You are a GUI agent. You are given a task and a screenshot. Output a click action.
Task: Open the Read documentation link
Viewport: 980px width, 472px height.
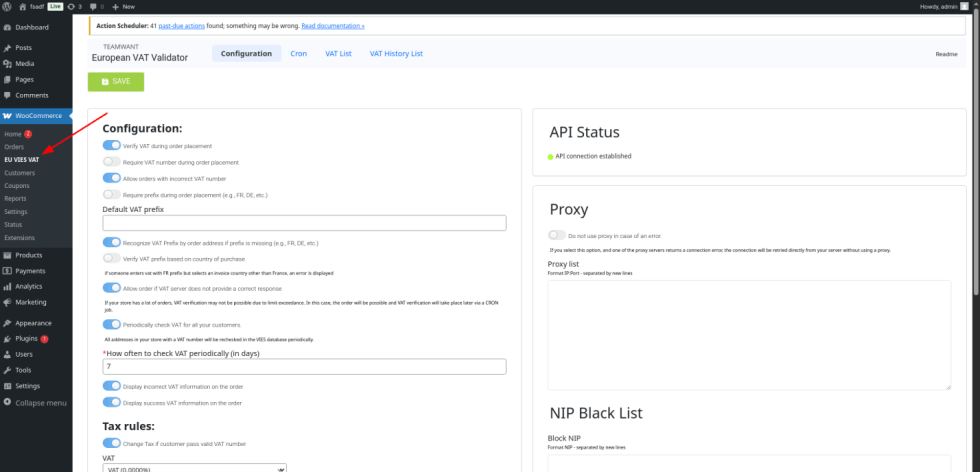pyautogui.click(x=333, y=24)
